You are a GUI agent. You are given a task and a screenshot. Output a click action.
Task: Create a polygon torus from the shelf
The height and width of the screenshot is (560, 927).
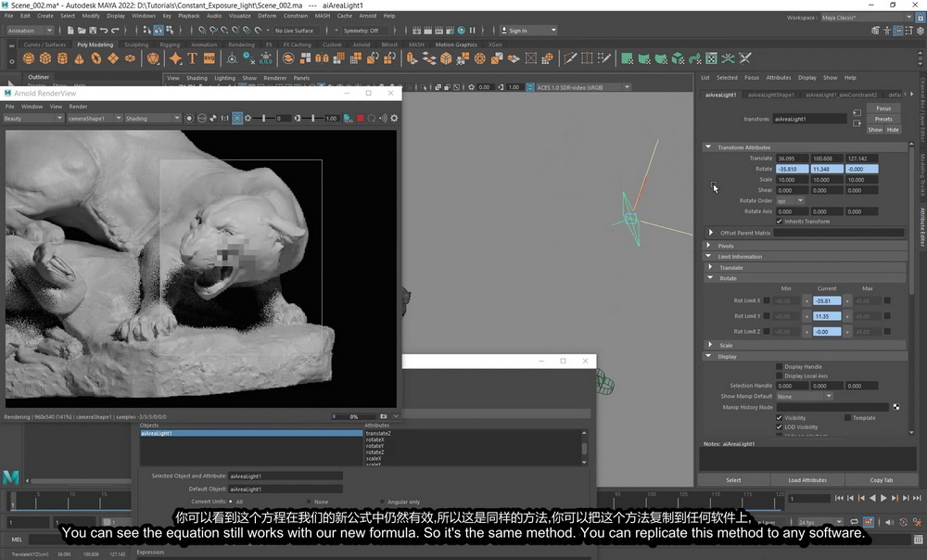click(x=95, y=58)
